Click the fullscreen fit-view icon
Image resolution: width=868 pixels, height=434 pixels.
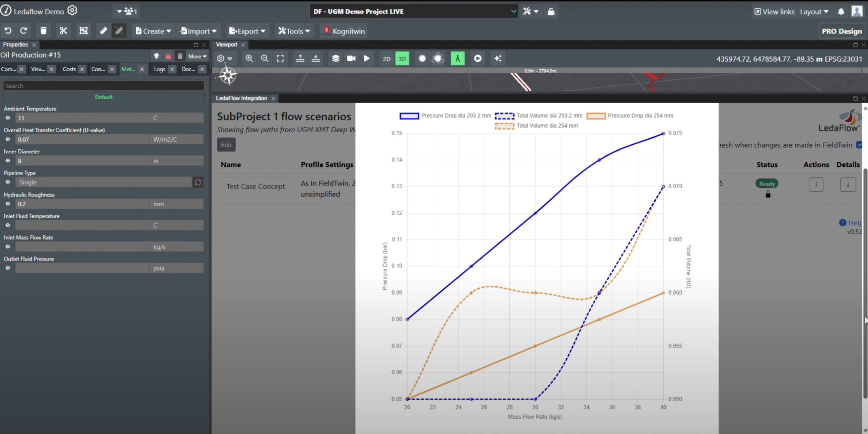tap(280, 58)
